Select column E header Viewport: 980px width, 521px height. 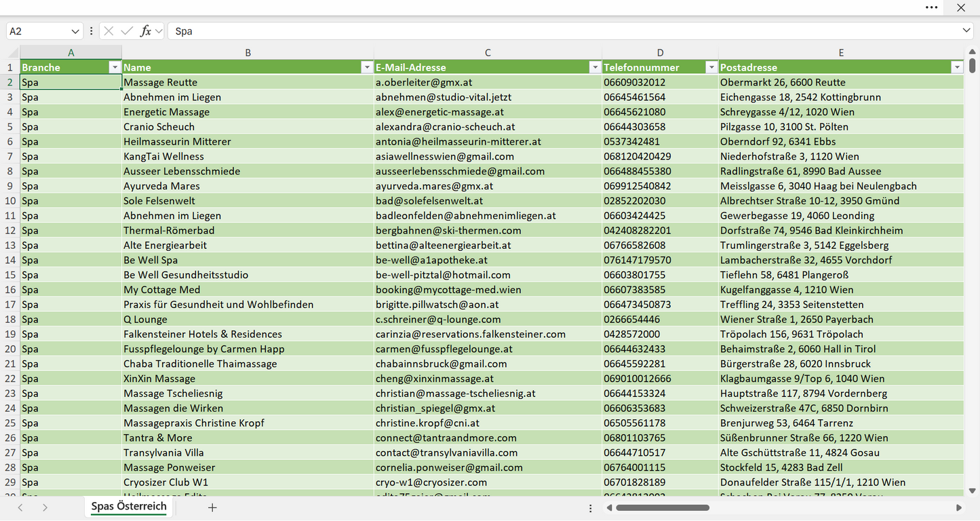pyautogui.click(x=841, y=52)
